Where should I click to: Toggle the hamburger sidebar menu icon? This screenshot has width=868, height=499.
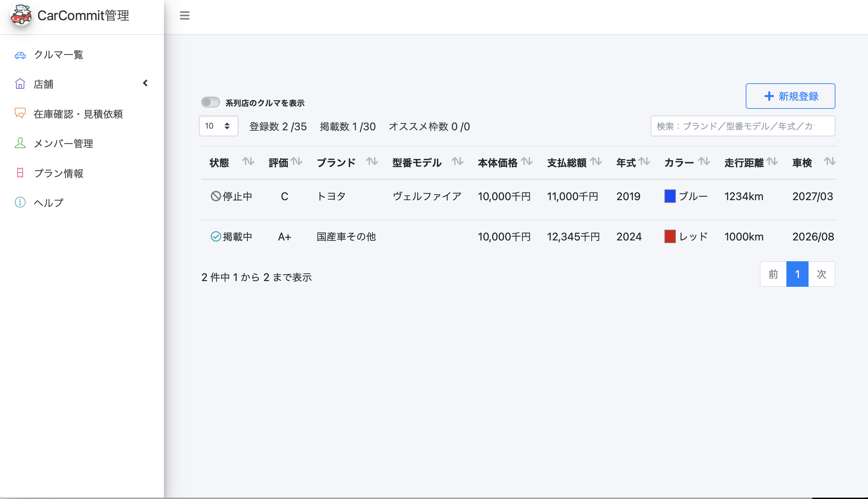coord(184,15)
